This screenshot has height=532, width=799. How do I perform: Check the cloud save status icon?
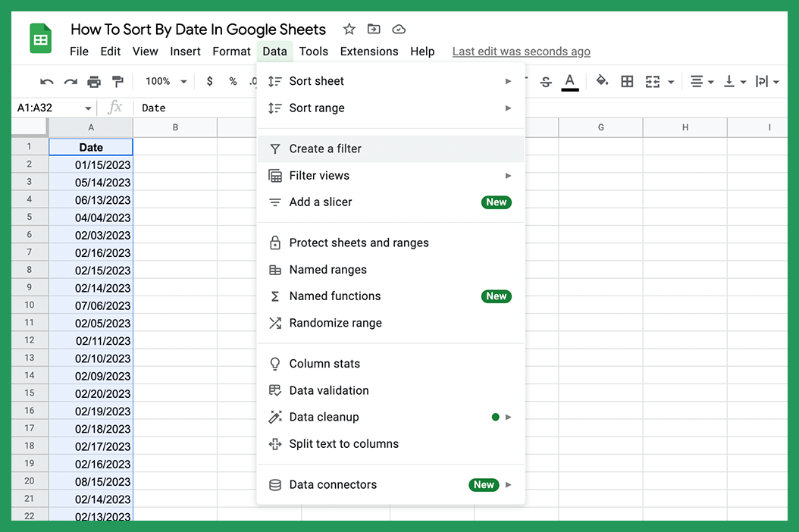[399, 30]
